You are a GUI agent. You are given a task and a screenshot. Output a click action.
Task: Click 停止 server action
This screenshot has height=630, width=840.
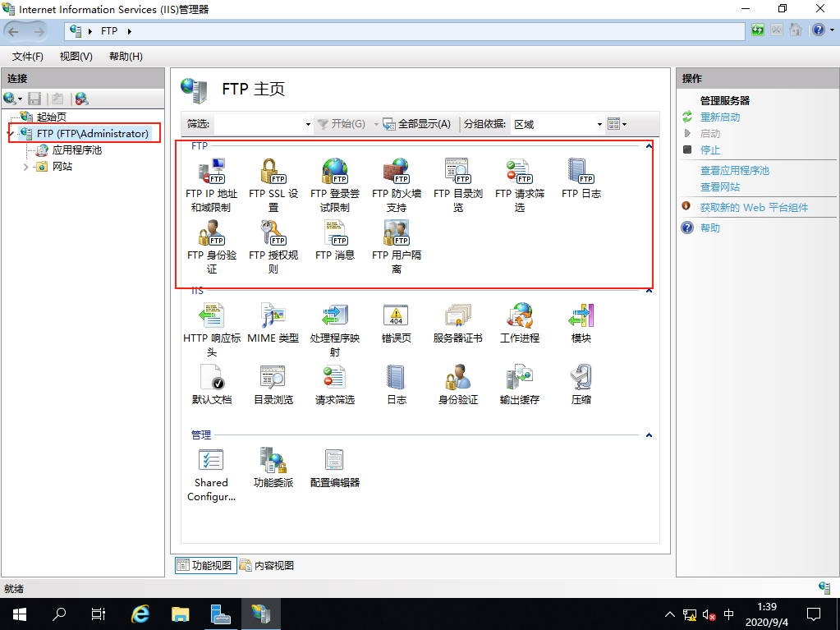pyautogui.click(x=709, y=150)
